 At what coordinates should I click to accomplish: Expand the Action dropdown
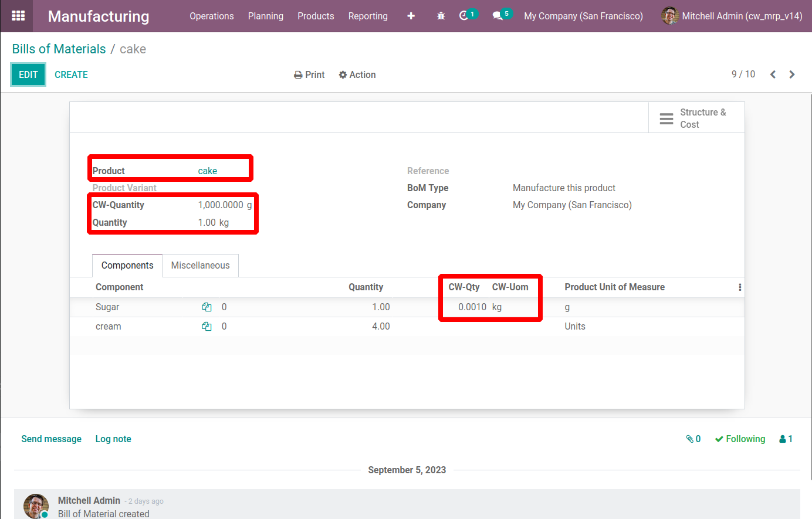click(x=357, y=74)
